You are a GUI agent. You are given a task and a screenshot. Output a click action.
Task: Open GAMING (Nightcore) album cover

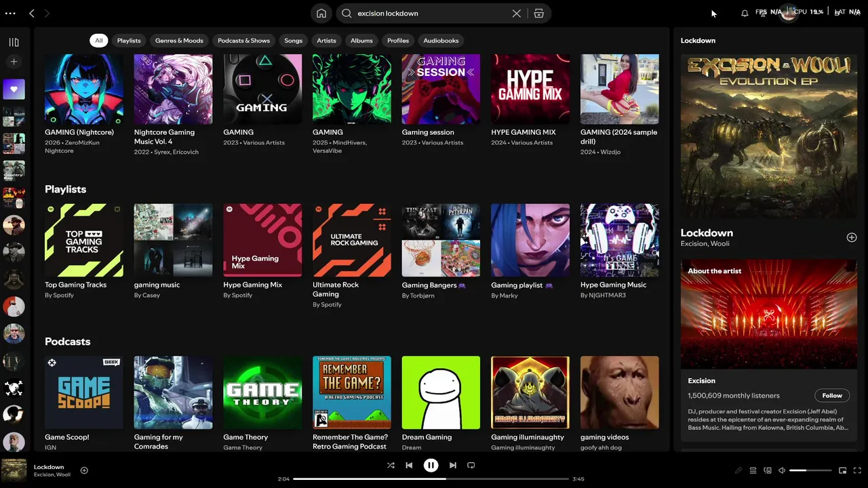click(84, 88)
